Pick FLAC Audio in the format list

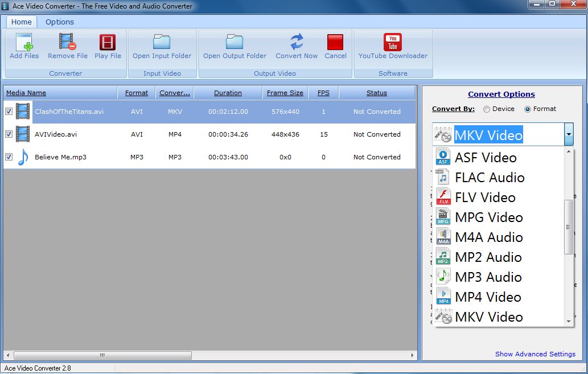point(490,177)
